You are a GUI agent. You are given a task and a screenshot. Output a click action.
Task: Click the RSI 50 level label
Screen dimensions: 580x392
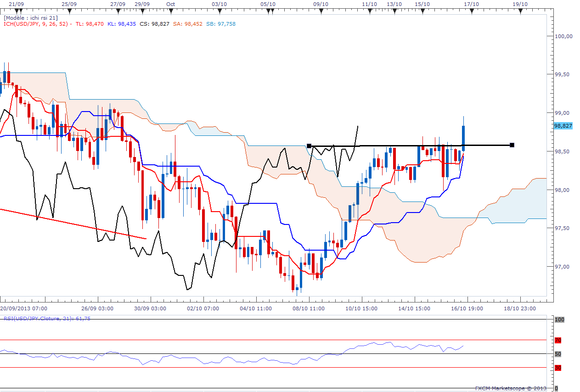click(x=558, y=354)
